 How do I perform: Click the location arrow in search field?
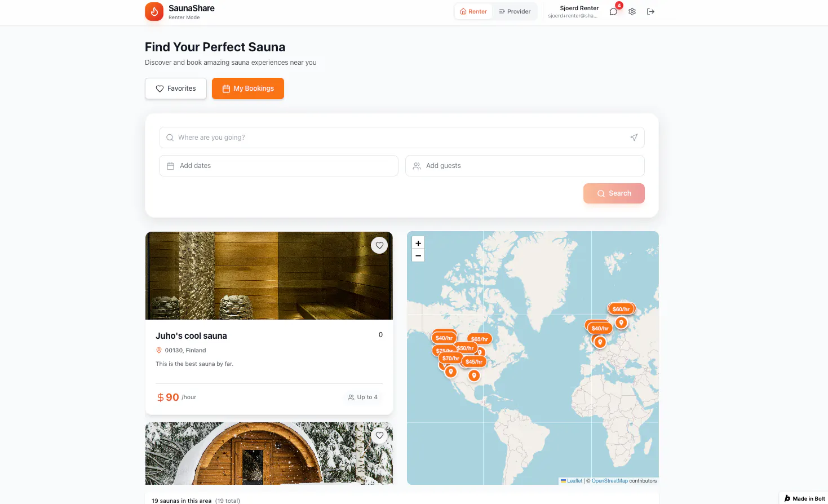click(634, 137)
